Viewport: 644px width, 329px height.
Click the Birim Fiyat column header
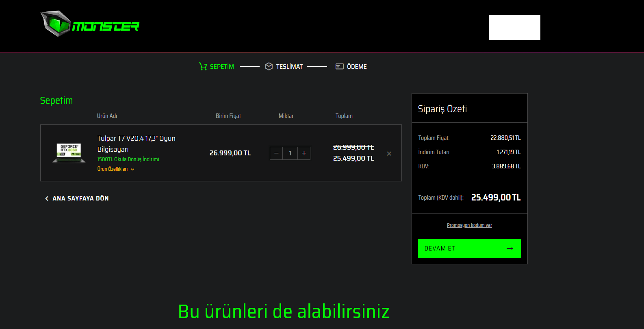[x=228, y=116]
